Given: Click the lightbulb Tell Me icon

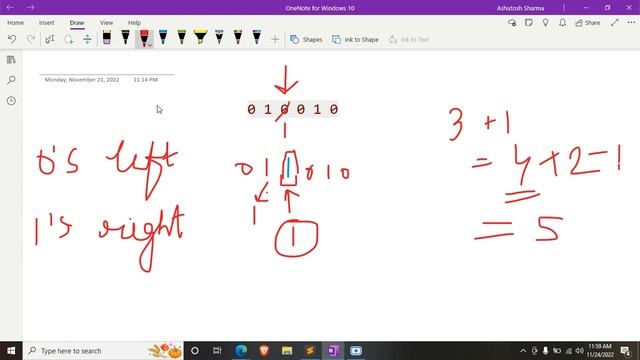Looking at the screenshot, I should tap(546, 23).
